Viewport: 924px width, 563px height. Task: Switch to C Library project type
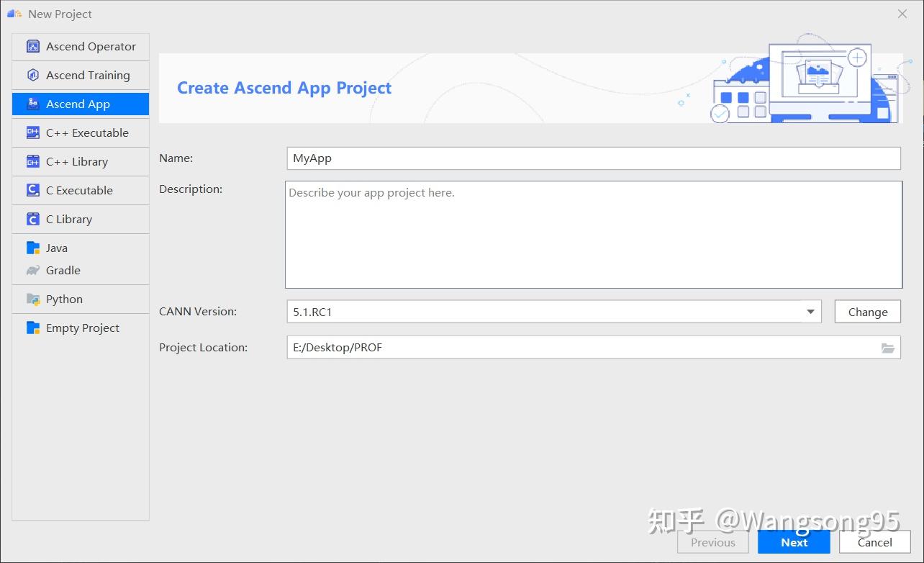tap(32, 219)
